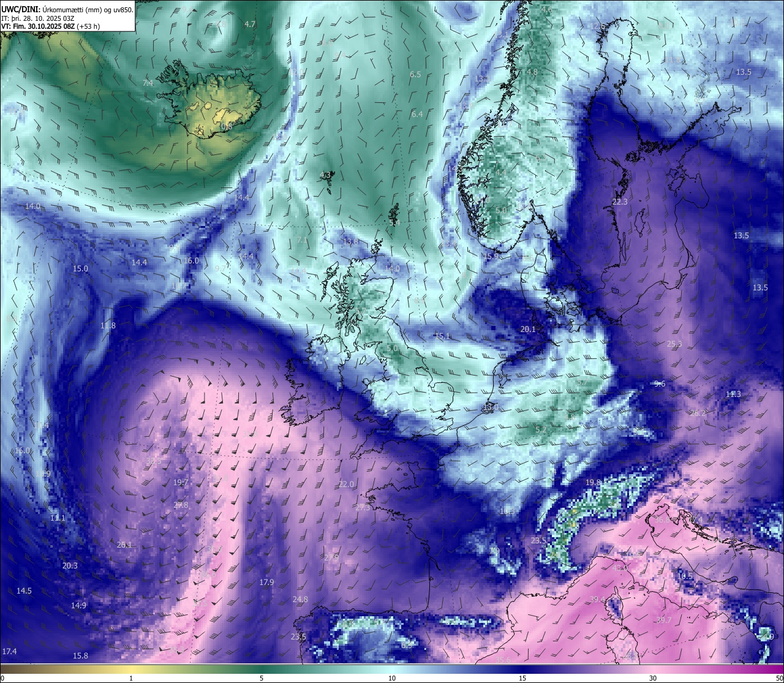Click the 26.2 value label
The height and width of the screenshot is (683, 784).
(x=698, y=413)
